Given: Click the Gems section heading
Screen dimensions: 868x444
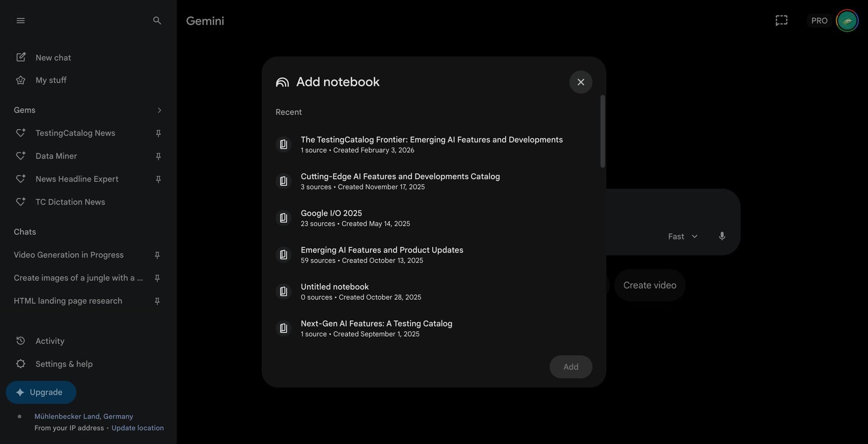Looking at the screenshot, I should click(25, 110).
